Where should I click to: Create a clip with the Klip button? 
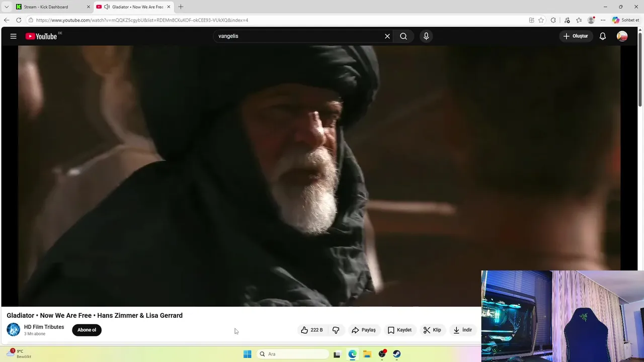[432, 330]
